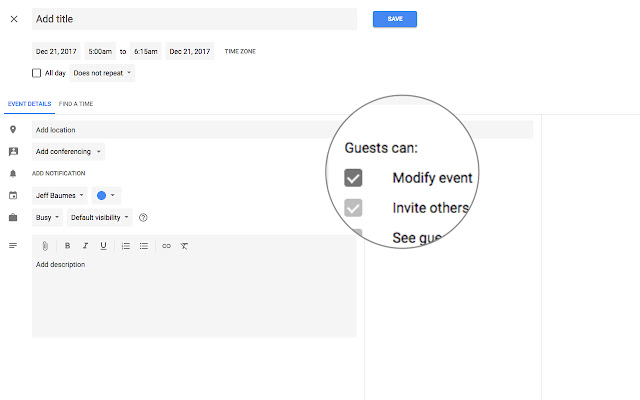Switch to the FIND A TIME tab

coord(76,104)
